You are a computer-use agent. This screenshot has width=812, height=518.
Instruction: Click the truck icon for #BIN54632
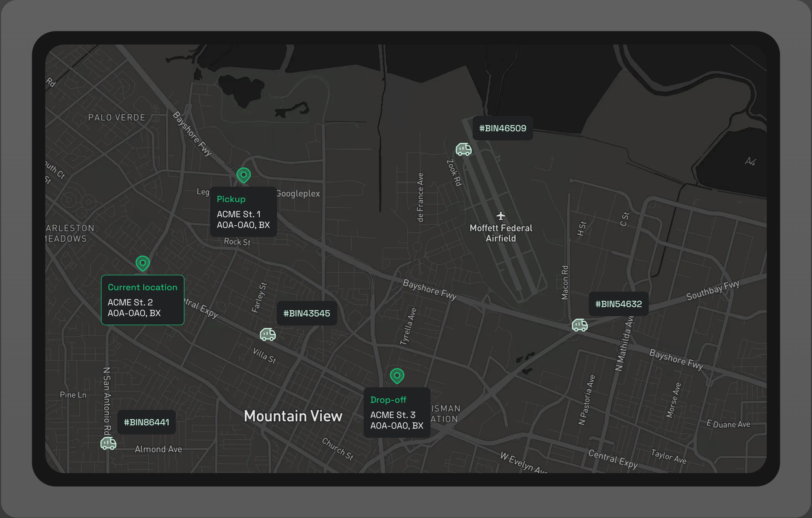(x=580, y=325)
